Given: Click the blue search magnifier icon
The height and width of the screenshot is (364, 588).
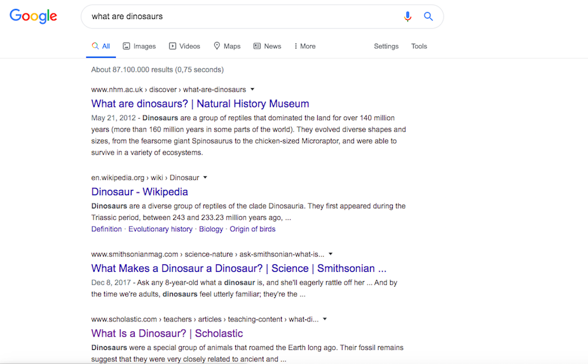Looking at the screenshot, I should [x=428, y=16].
